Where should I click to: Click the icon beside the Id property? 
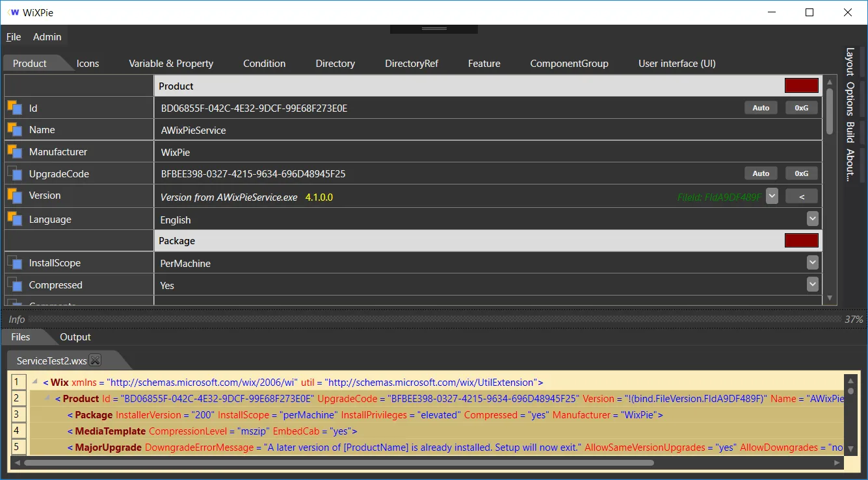14,108
